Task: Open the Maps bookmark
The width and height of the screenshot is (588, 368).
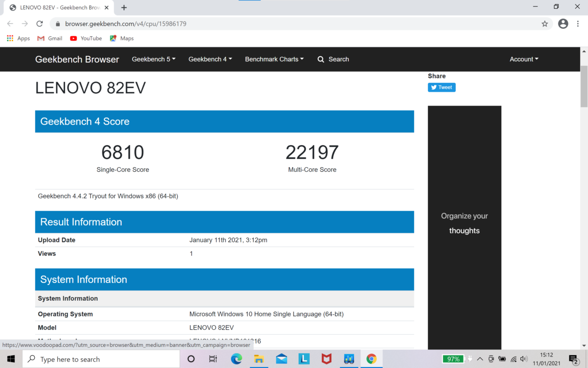Action: click(x=122, y=38)
